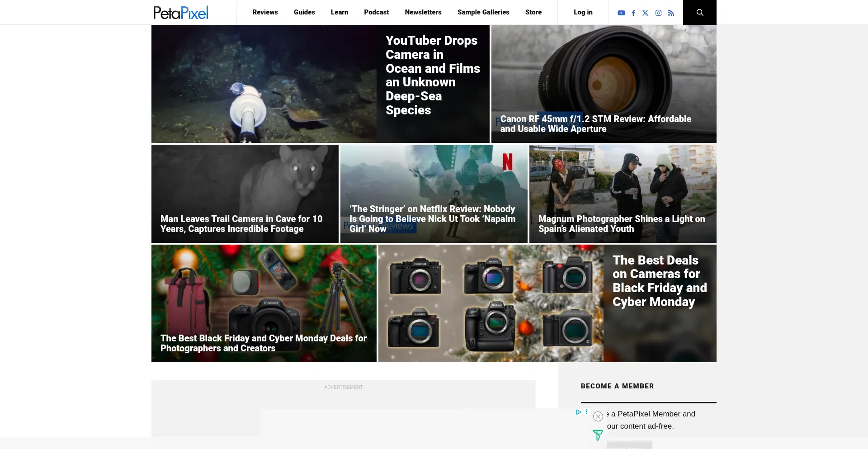Open the ad options three-dot icon
The width and height of the screenshot is (868, 449).
pyautogui.click(x=586, y=412)
